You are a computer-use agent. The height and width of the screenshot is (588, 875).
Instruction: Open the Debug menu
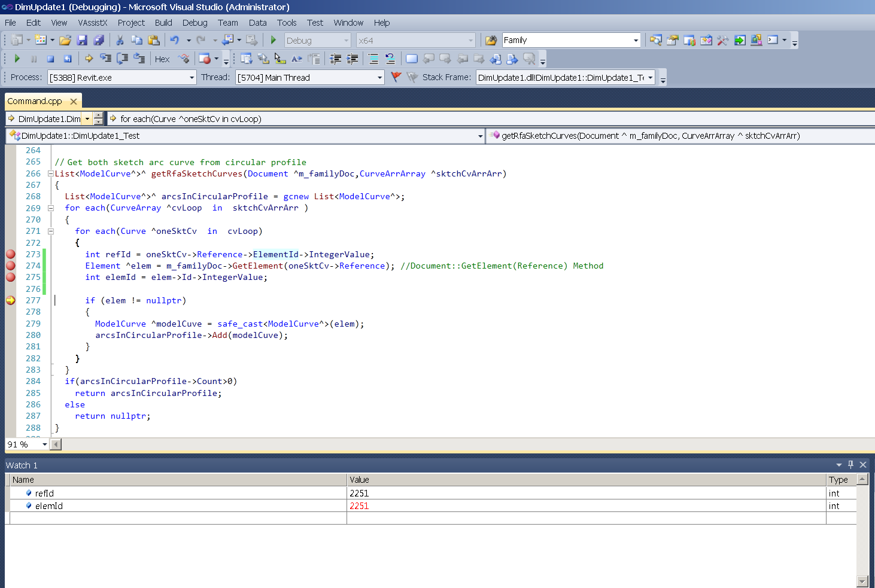(x=195, y=23)
